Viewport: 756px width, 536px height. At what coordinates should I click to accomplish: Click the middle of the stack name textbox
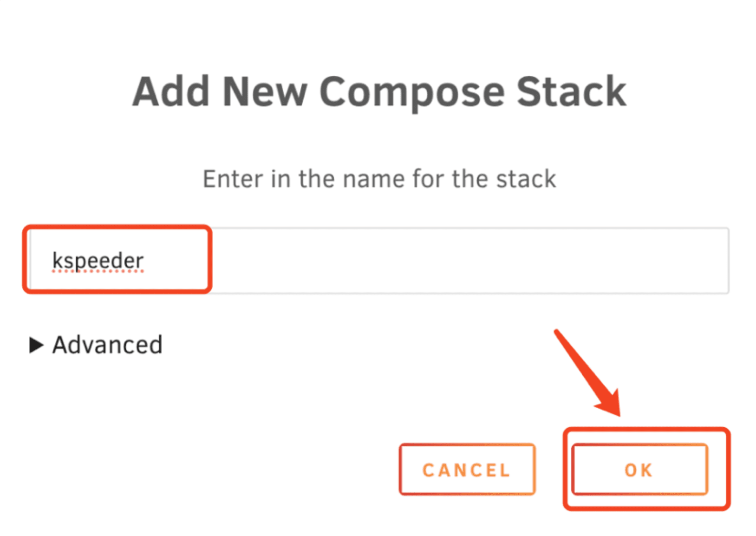[378, 261]
